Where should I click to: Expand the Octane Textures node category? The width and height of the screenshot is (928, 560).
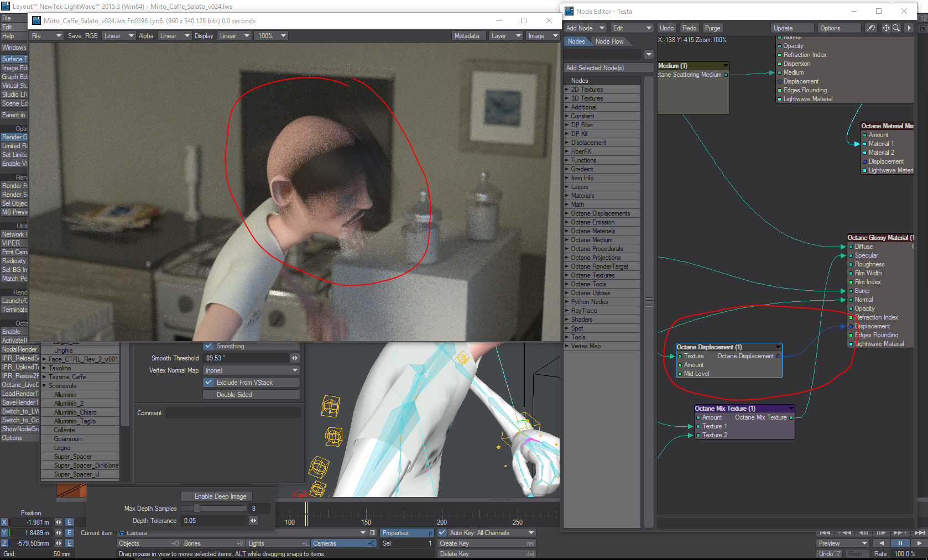[x=567, y=275]
